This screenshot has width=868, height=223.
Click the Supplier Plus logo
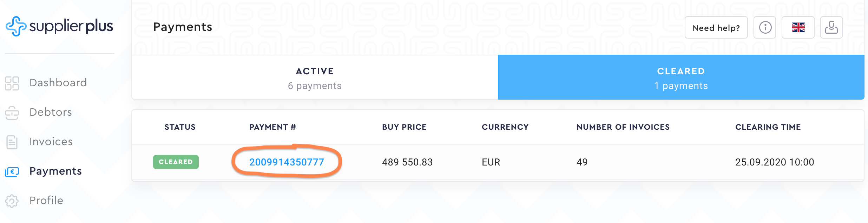pyautogui.click(x=59, y=26)
